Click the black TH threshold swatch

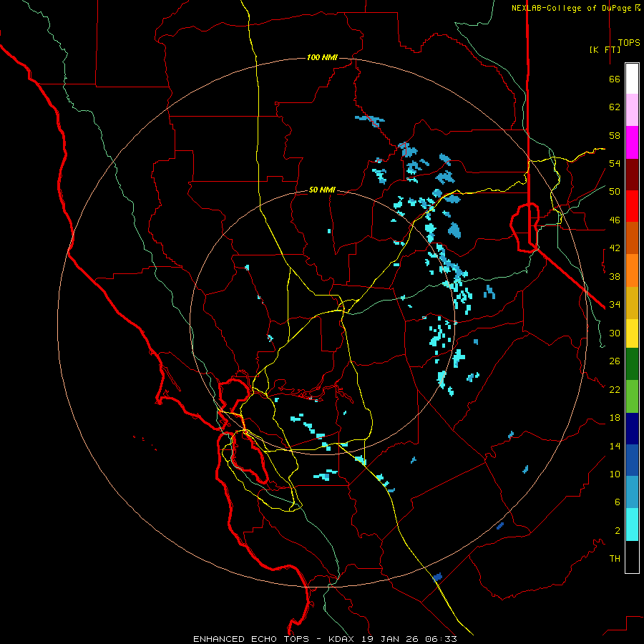pyautogui.click(x=632, y=557)
